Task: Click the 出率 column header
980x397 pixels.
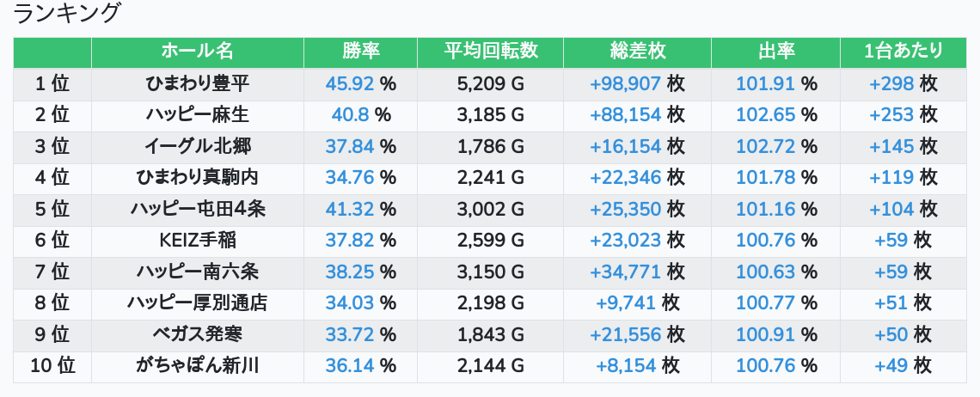Action: coord(776,52)
